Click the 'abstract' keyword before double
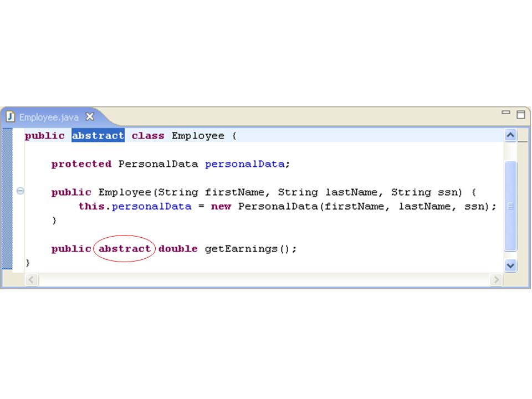Screen dimensions: 532x399 click(x=125, y=249)
